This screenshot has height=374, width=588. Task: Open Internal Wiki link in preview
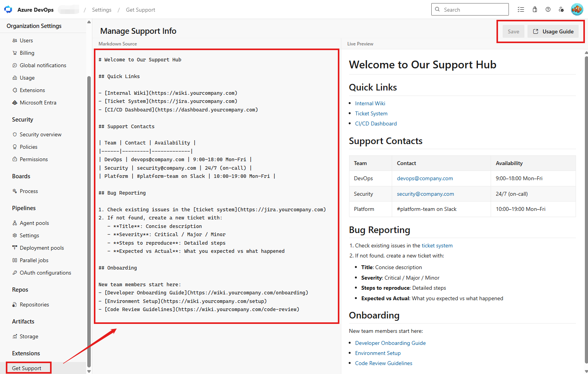coord(370,103)
